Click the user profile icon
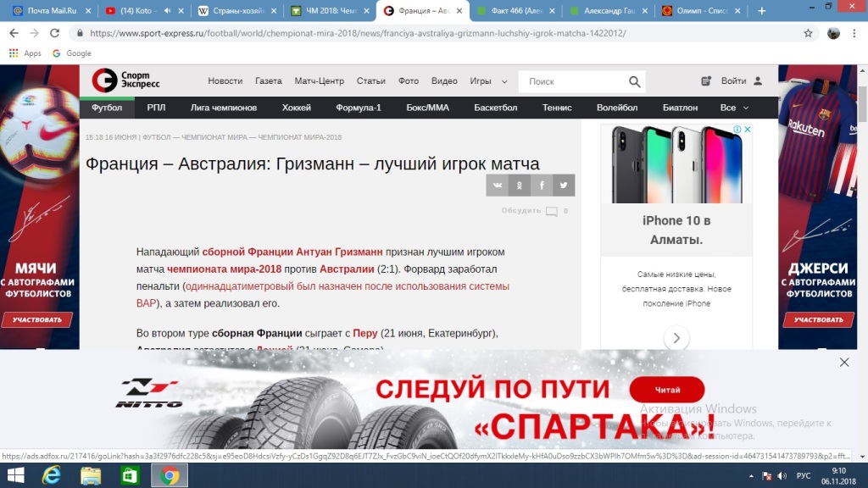The image size is (868, 488). (x=758, y=80)
